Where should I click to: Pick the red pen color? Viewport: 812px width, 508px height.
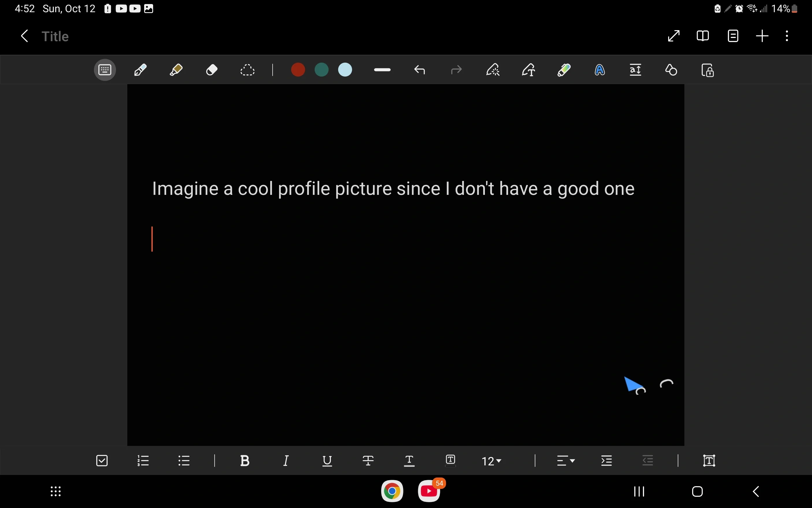pyautogui.click(x=298, y=70)
